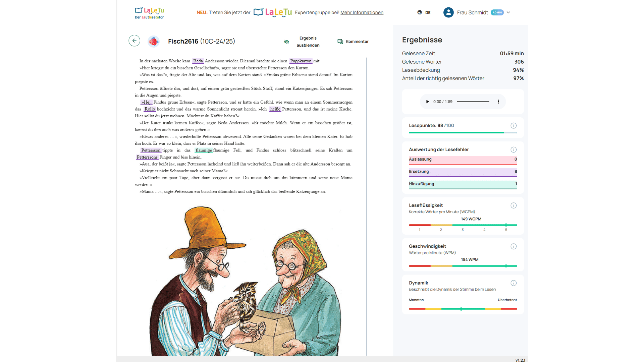Click the Mehr Informationen link
Viewport: 644px width, 362px height.
tap(362, 12)
